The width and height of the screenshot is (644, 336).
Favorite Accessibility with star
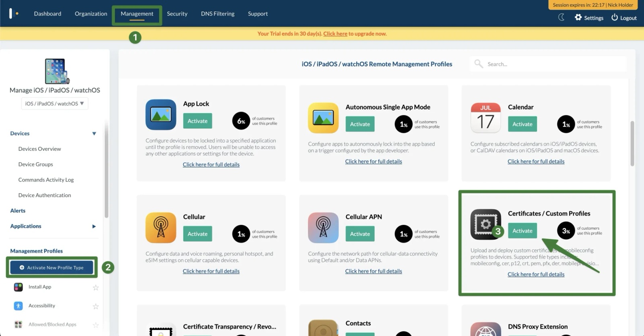(96, 306)
